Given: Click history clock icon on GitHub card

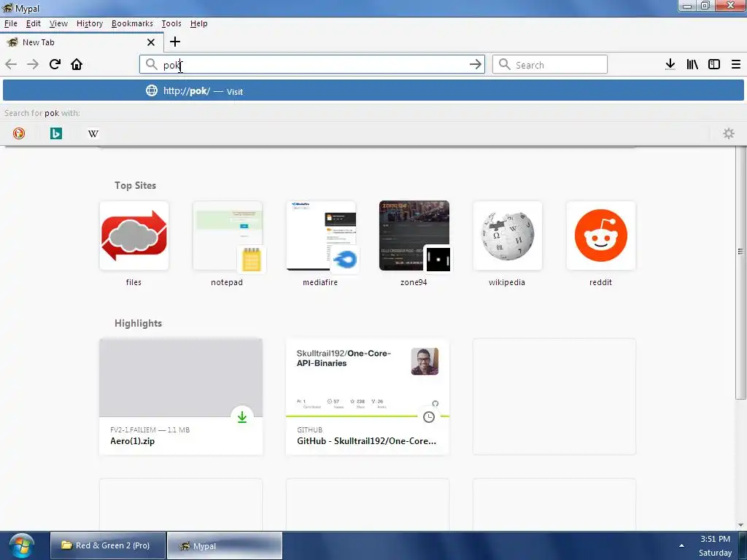Looking at the screenshot, I should coord(429,417).
